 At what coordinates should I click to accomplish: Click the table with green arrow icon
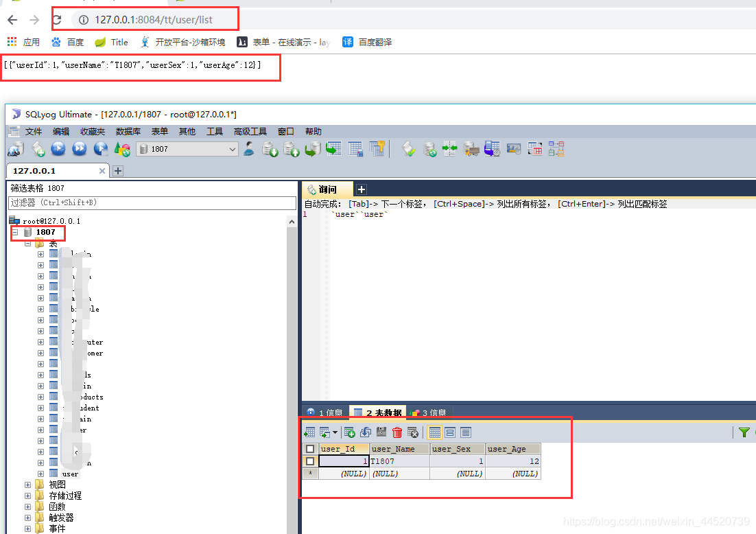333,149
